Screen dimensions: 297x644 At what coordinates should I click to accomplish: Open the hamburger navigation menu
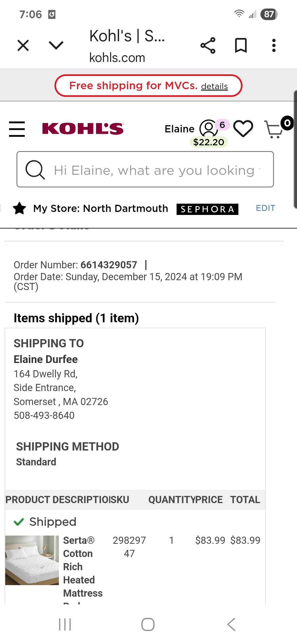(x=17, y=129)
